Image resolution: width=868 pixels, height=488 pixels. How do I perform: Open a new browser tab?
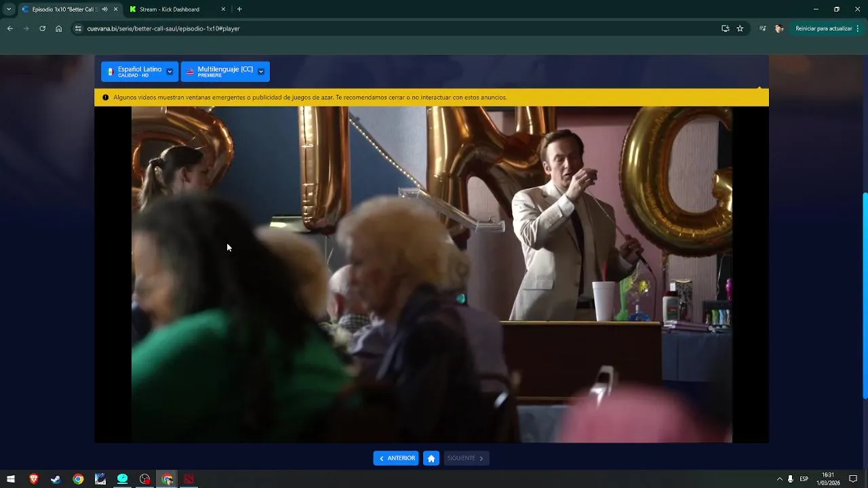239,9
